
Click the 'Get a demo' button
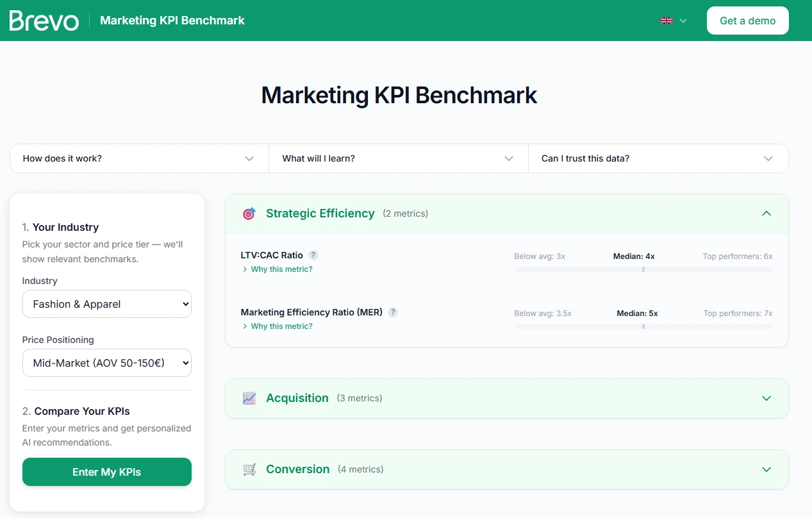747,20
